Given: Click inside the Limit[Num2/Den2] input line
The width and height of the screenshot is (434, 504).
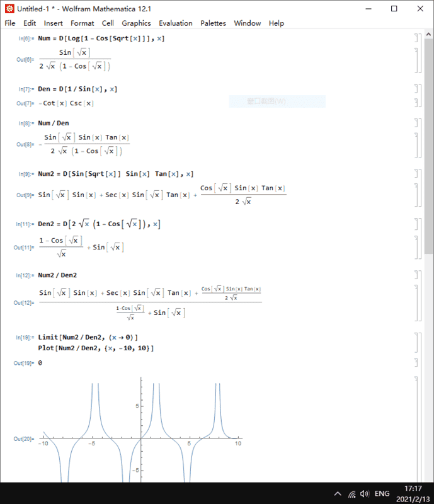Looking at the screenshot, I should coord(88,337).
